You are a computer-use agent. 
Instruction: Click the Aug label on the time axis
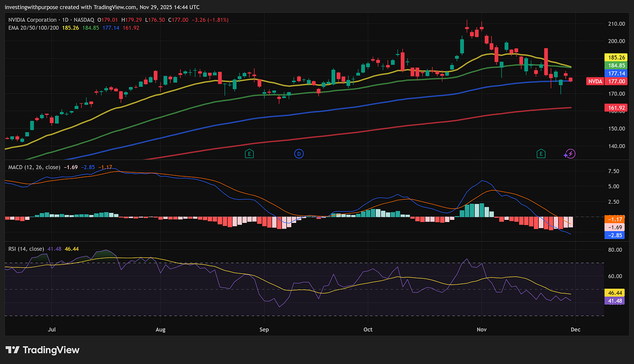161,330
